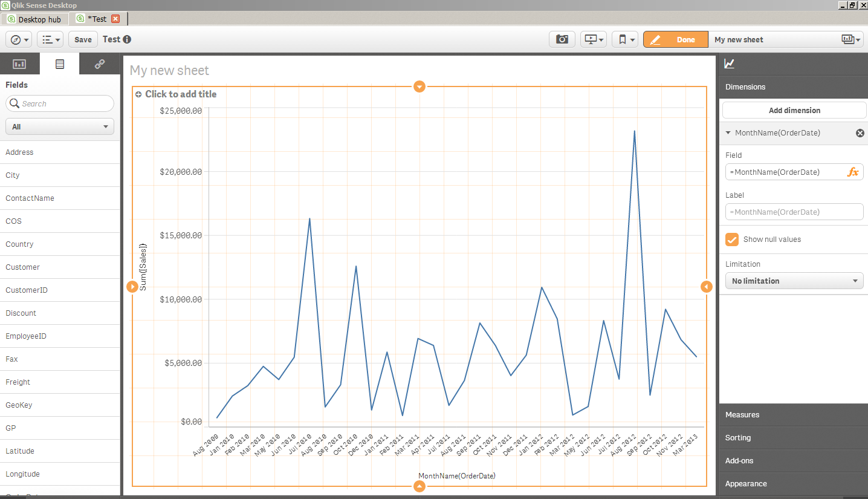
Task: Open the global list menu
Action: coord(50,39)
